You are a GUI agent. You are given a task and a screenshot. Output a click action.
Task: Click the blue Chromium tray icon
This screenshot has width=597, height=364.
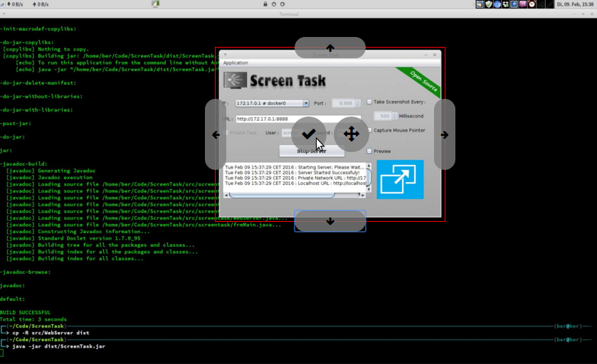(x=497, y=4)
